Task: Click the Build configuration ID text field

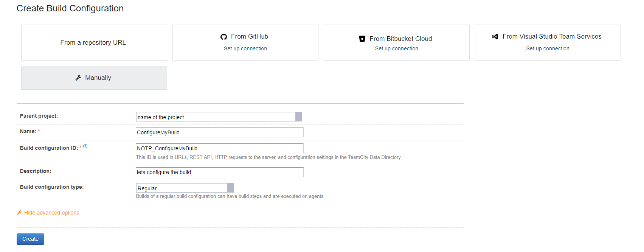Action: point(219,148)
